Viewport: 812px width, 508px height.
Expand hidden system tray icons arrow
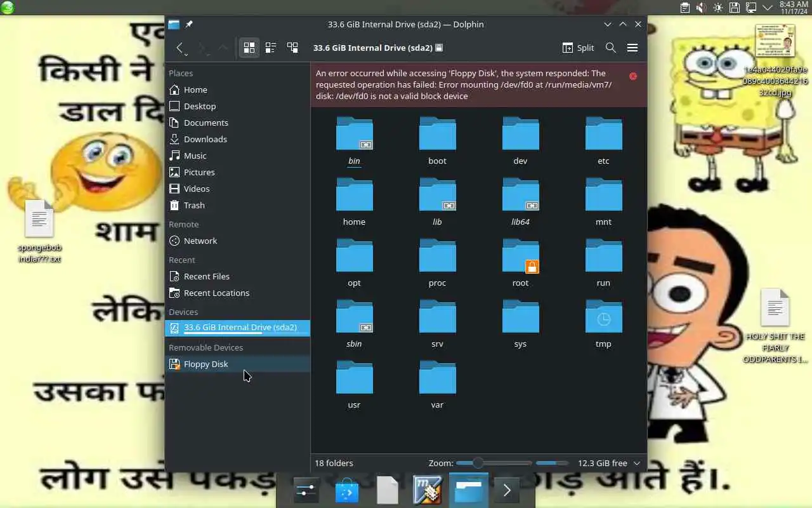click(768, 8)
